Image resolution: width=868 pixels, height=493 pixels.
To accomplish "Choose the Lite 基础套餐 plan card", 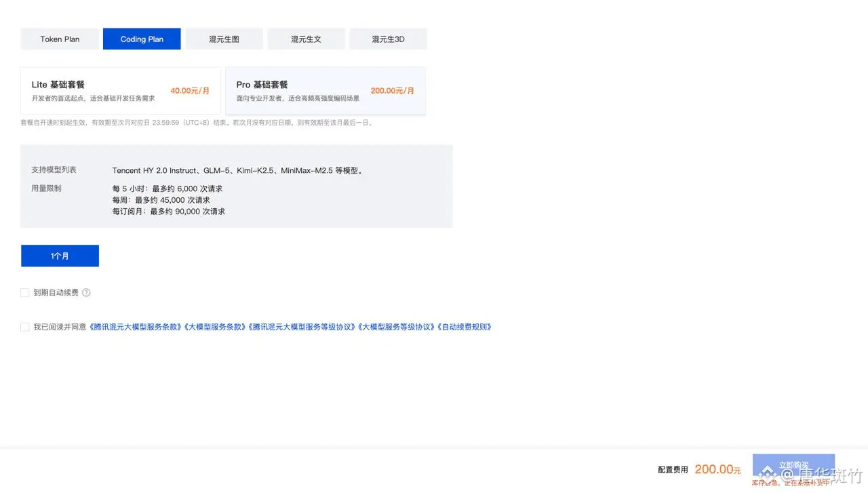I will (x=121, y=91).
